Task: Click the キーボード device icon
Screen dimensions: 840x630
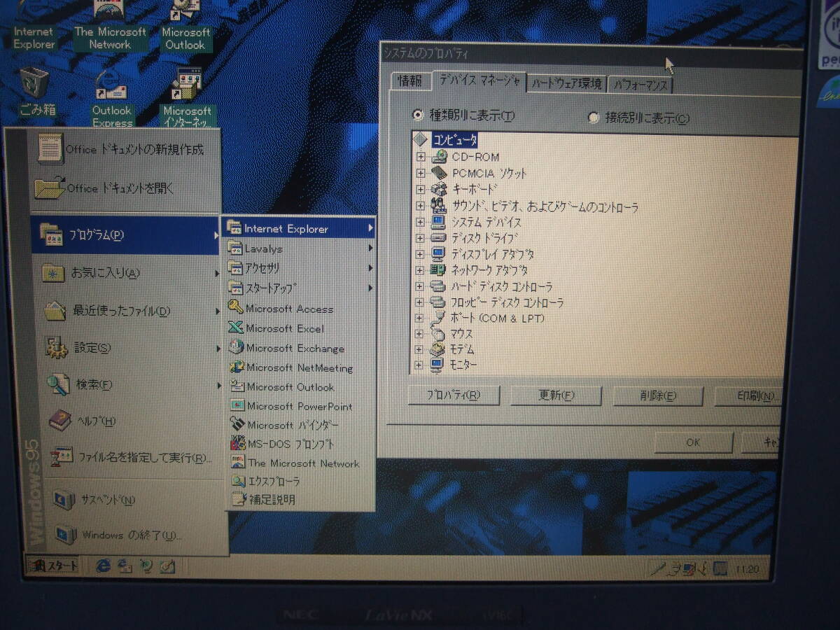Action: (x=439, y=189)
